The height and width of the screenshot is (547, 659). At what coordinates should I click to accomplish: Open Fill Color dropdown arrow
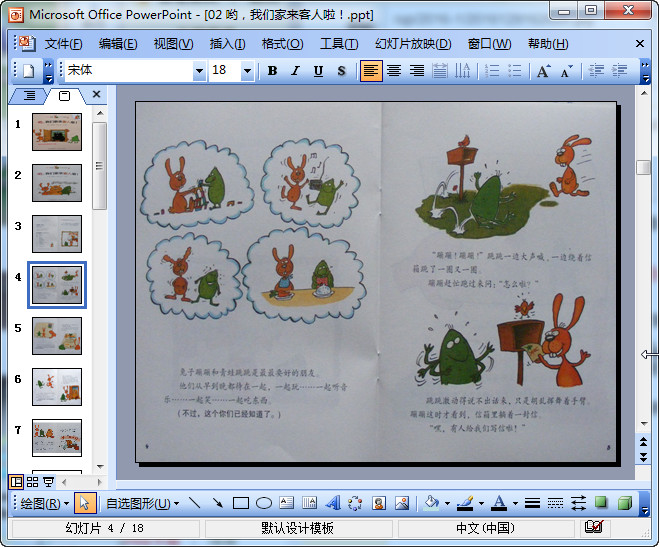(447, 503)
